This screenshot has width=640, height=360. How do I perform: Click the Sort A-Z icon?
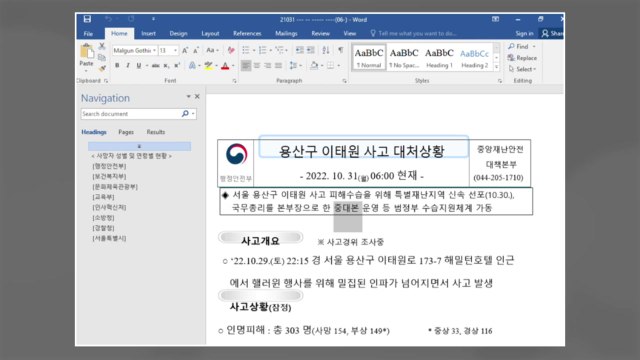click(326, 50)
